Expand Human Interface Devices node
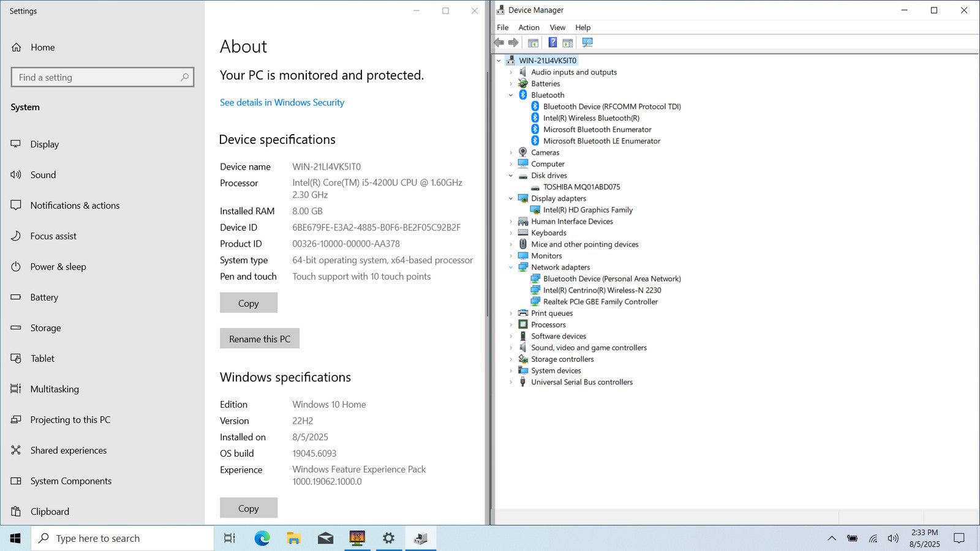The height and width of the screenshot is (551, 980). coord(511,222)
